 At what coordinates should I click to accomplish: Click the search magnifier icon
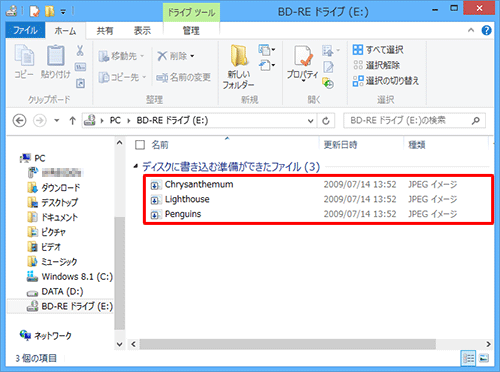click(476, 120)
